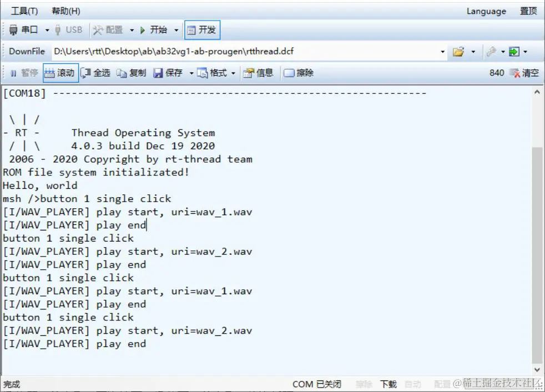Expand the green arrow icon dropdown
The width and height of the screenshot is (545, 392).
(525, 52)
